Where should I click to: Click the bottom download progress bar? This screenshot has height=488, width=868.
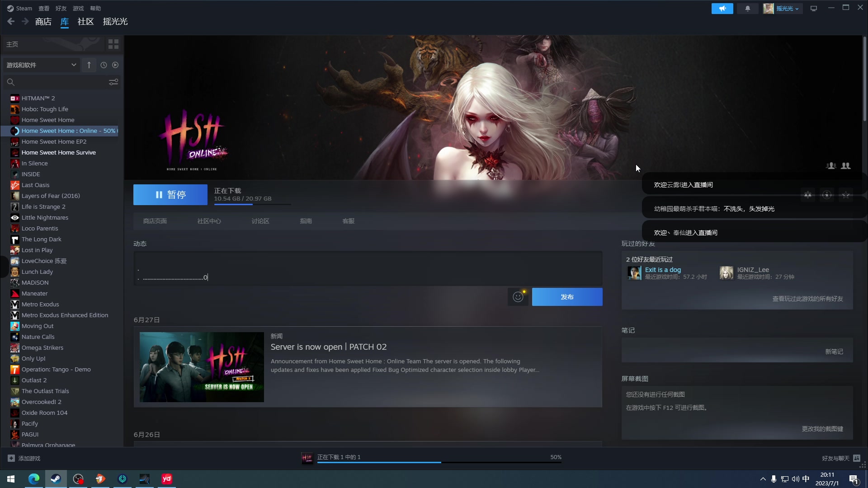click(x=439, y=462)
